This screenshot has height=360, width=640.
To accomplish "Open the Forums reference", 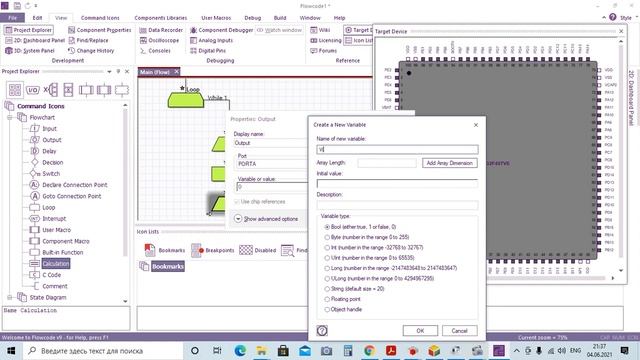I will [324, 51].
